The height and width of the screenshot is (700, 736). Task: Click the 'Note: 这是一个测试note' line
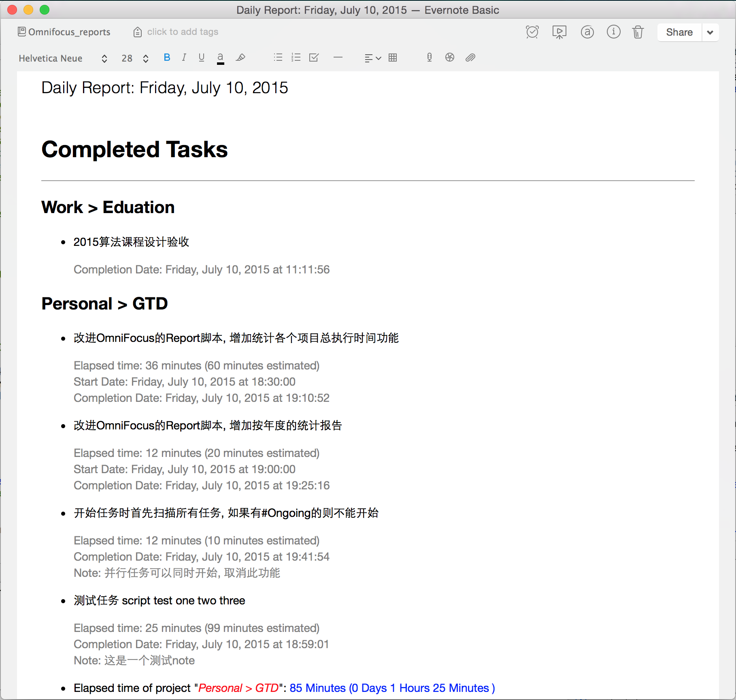[134, 661]
